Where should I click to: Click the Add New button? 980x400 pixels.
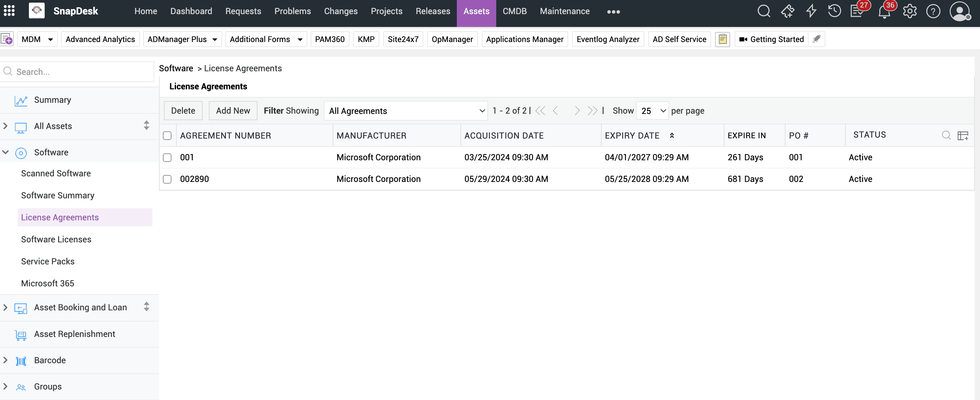233,111
